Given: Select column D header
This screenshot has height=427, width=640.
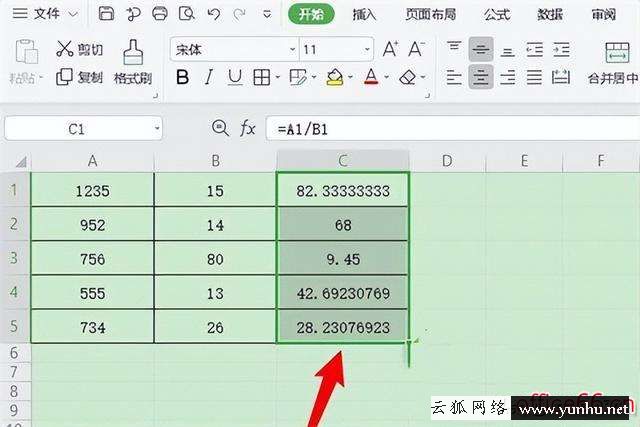Looking at the screenshot, I should pyautogui.click(x=447, y=161).
